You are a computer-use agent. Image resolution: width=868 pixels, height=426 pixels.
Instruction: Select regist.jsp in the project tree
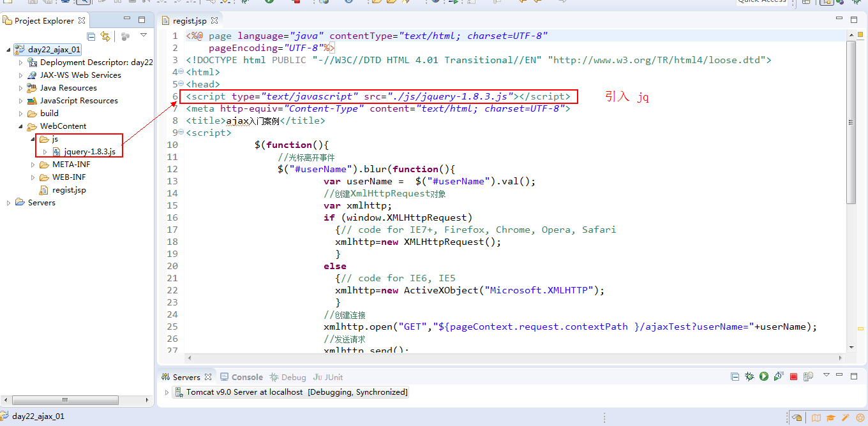click(x=68, y=189)
